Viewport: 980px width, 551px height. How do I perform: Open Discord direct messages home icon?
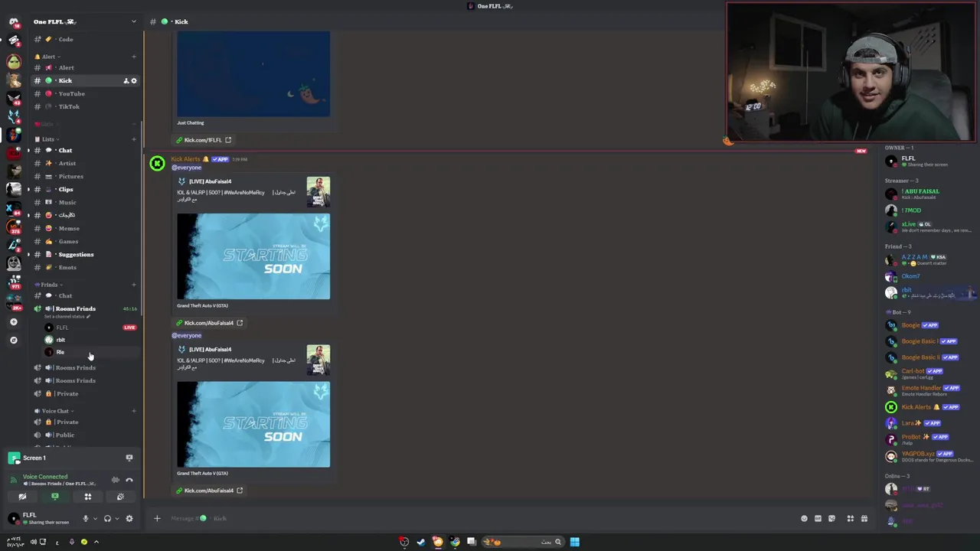tap(13, 21)
